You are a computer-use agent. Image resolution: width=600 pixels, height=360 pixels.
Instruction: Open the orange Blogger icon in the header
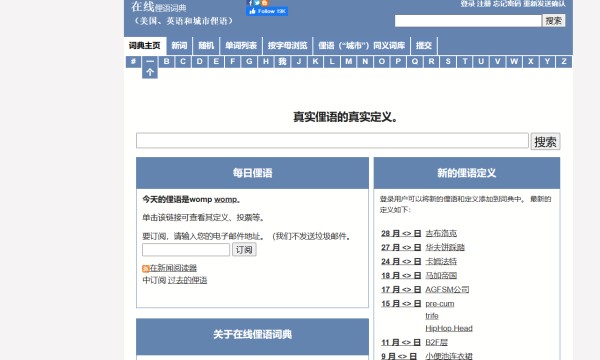(x=264, y=3)
